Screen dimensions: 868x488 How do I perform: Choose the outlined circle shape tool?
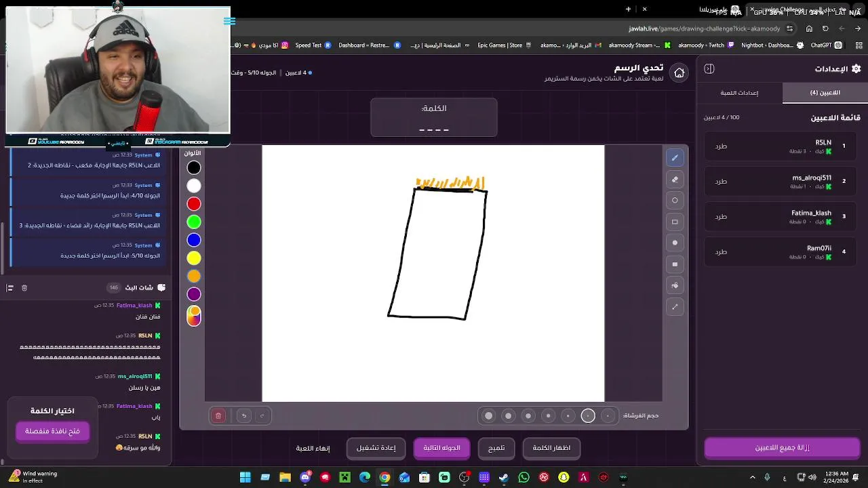[675, 201]
